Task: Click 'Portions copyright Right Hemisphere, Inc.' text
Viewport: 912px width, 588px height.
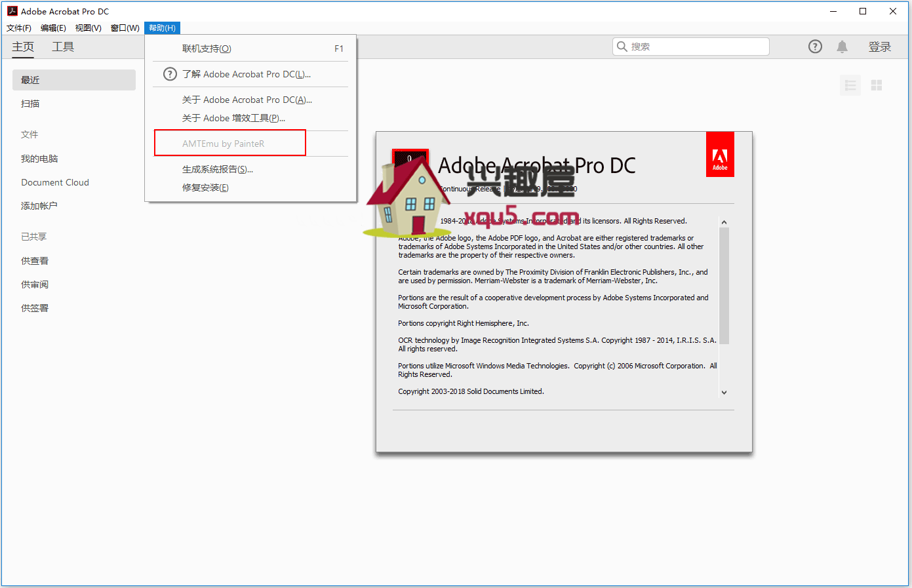Action: (464, 323)
